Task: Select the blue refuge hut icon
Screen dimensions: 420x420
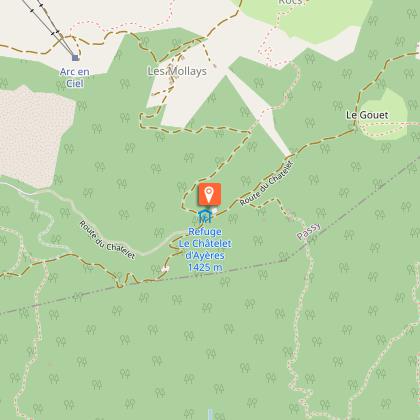Action: click(204, 216)
